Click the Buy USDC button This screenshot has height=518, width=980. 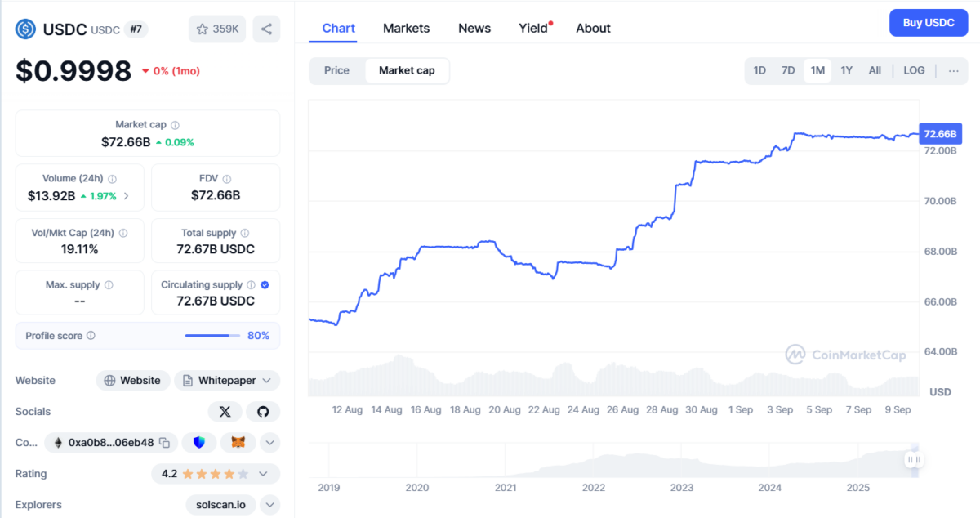929,23
